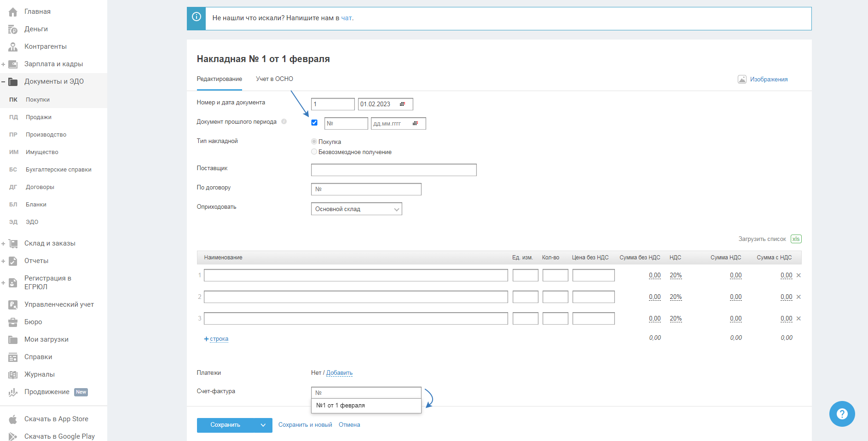The height and width of the screenshot is (441, 868).
Task: Click the xls upload list icon
Action: 796,239
